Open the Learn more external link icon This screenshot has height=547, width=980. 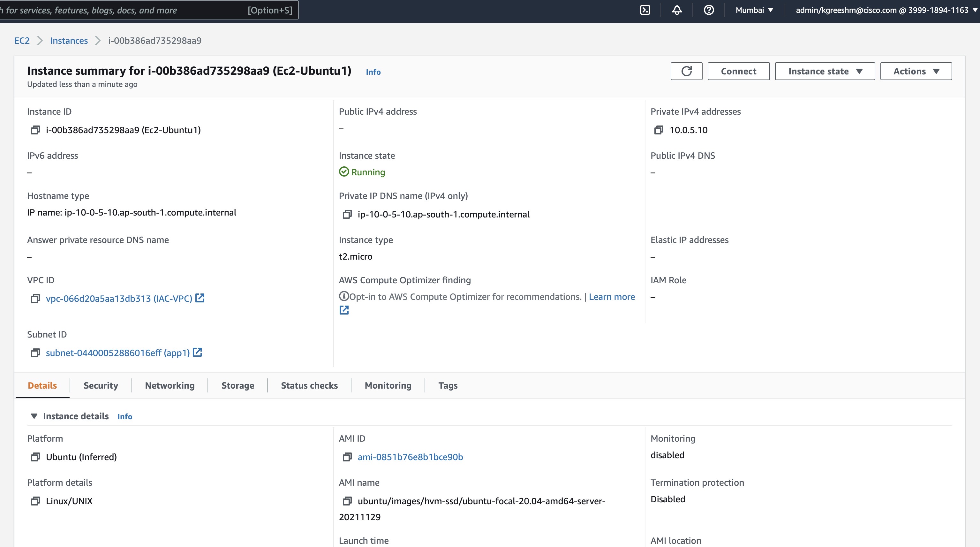pyautogui.click(x=344, y=310)
